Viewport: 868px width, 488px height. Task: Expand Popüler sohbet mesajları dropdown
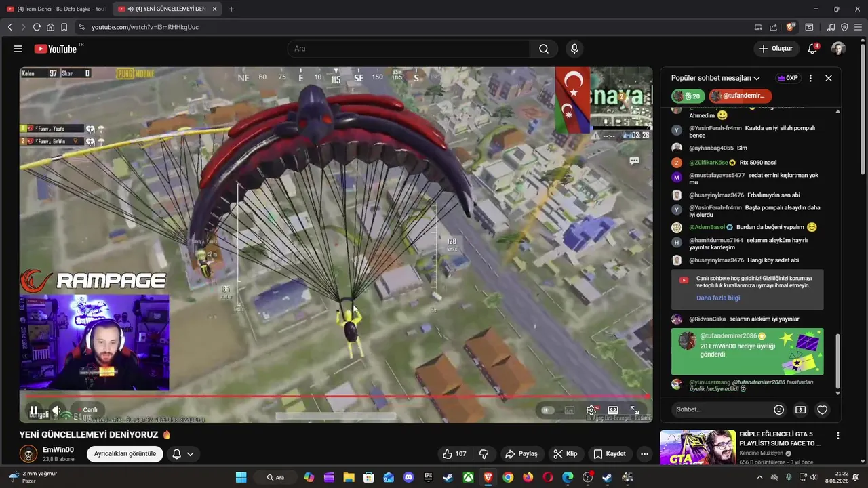coord(715,78)
